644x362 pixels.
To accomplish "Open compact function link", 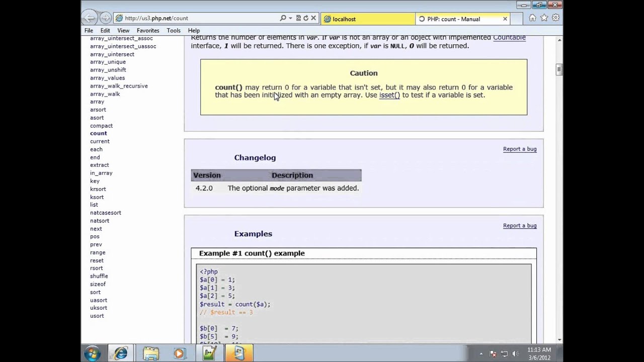I will click(x=101, y=126).
